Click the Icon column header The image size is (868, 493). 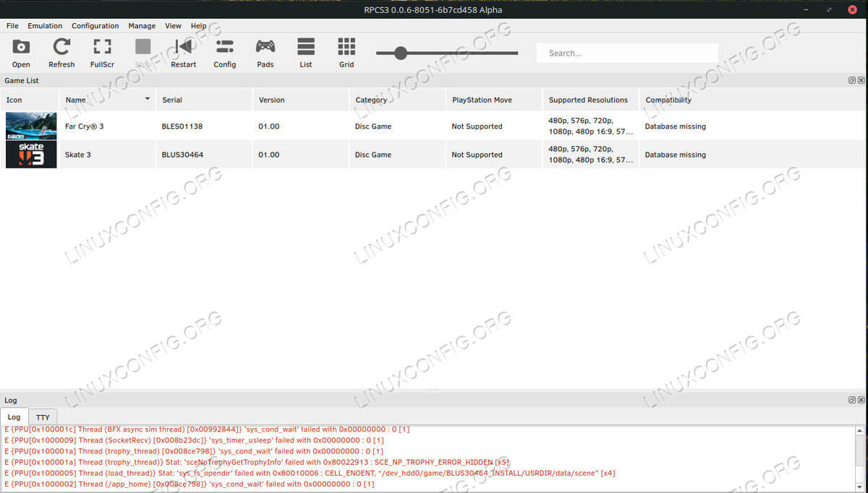30,100
